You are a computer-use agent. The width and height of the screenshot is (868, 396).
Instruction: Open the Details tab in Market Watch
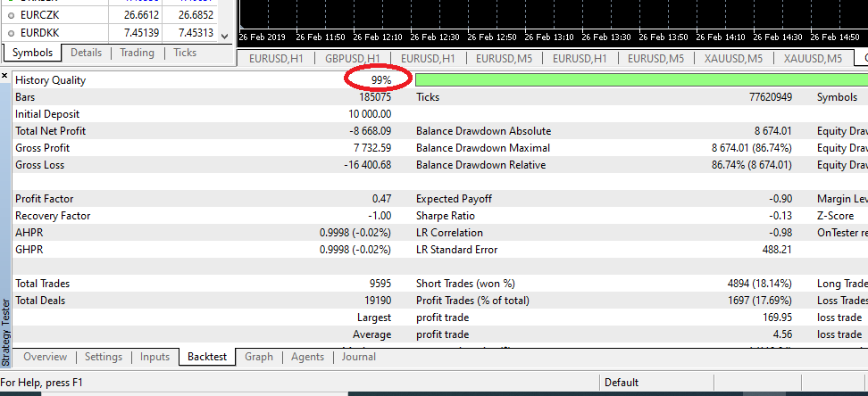[86, 54]
